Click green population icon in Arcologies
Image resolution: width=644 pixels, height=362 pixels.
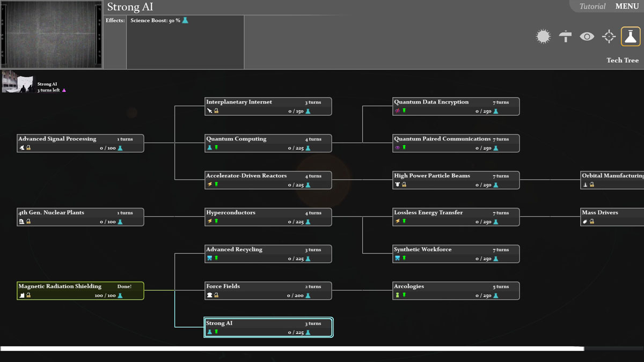398,295
